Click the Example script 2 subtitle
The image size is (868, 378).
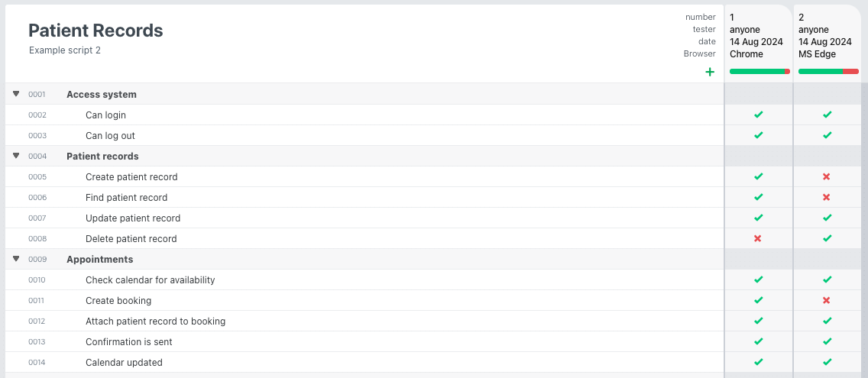coord(65,50)
